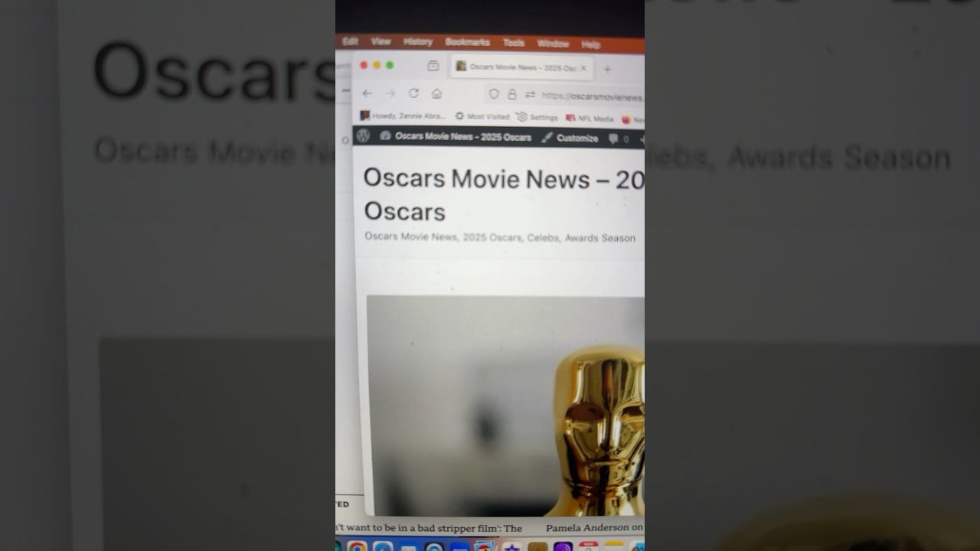This screenshot has height=551, width=980.
Task: Open the Help menu
Action: tap(591, 45)
